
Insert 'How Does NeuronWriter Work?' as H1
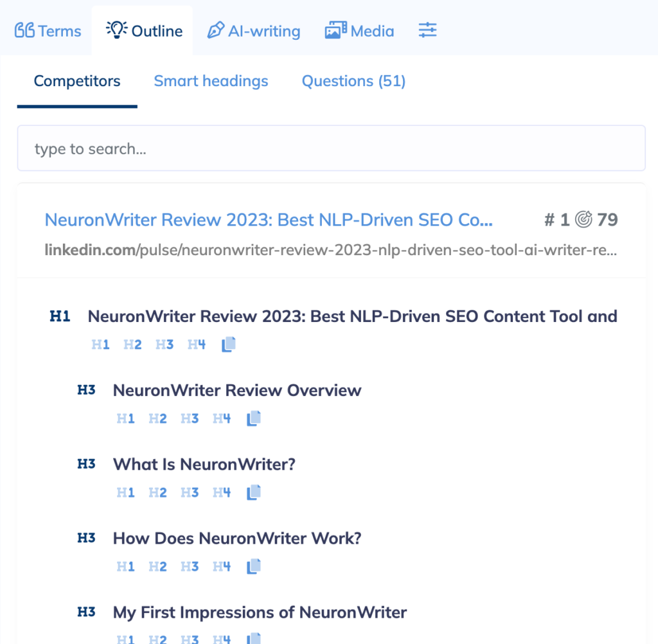pos(126,567)
